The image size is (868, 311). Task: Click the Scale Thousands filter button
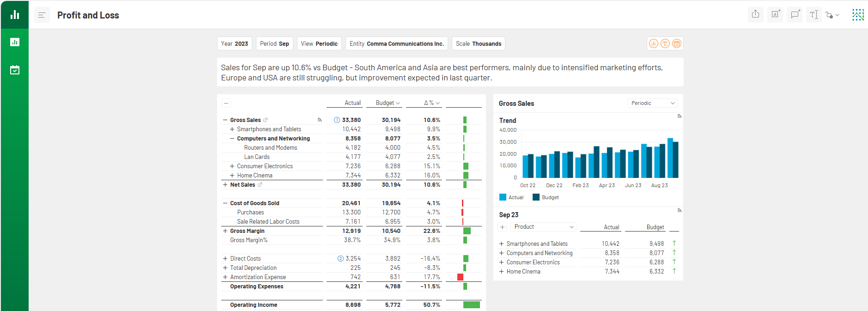[x=478, y=43]
